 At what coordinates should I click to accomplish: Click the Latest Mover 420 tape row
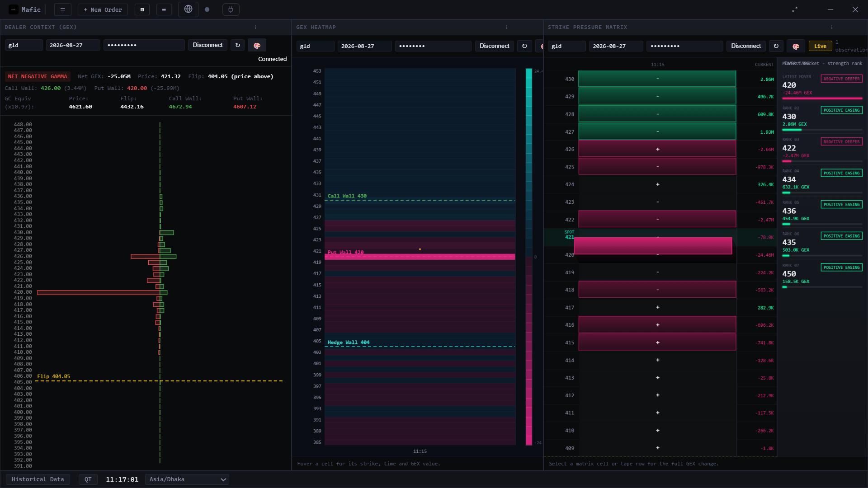click(x=822, y=86)
